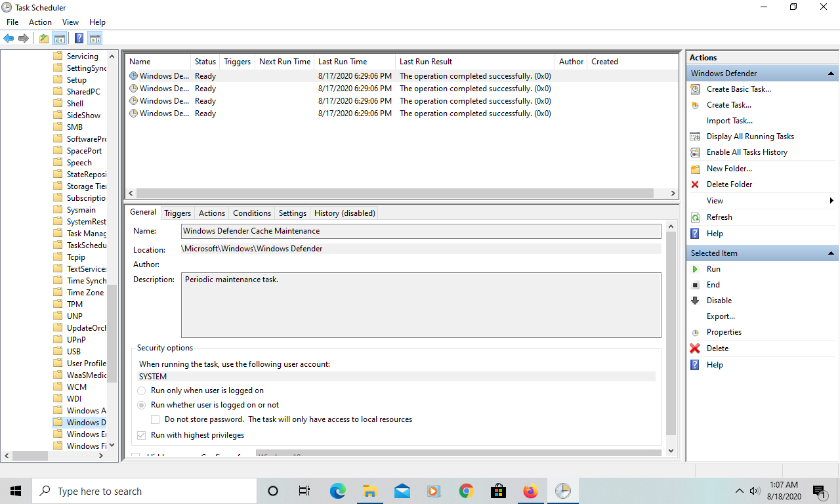Click the Up one level toolbar icon

(x=44, y=39)
